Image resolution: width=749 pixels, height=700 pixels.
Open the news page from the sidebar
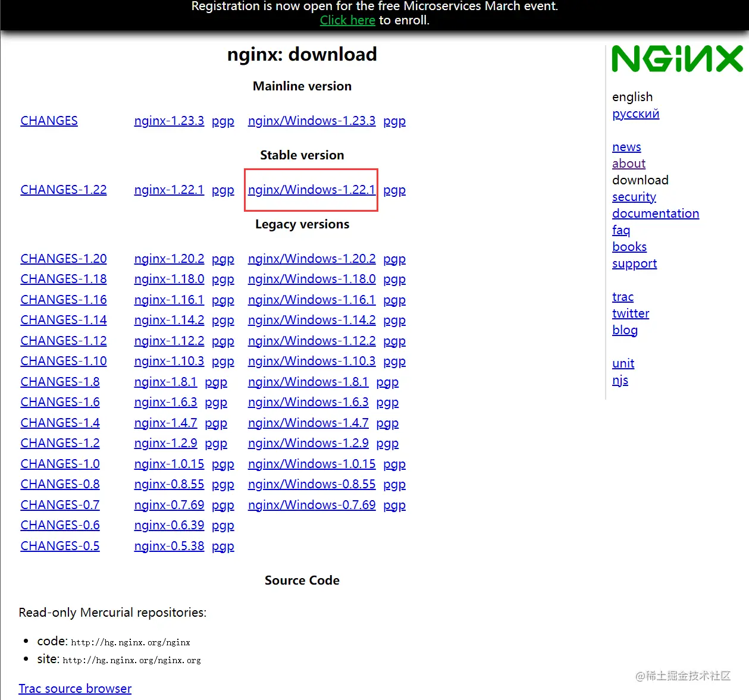(x=626, y=147)
